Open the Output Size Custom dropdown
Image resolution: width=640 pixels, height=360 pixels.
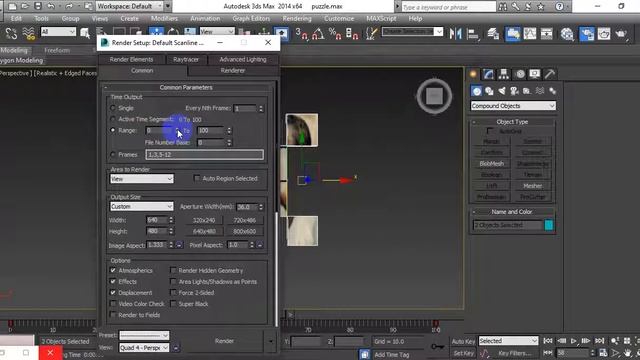tap(142, 207)
